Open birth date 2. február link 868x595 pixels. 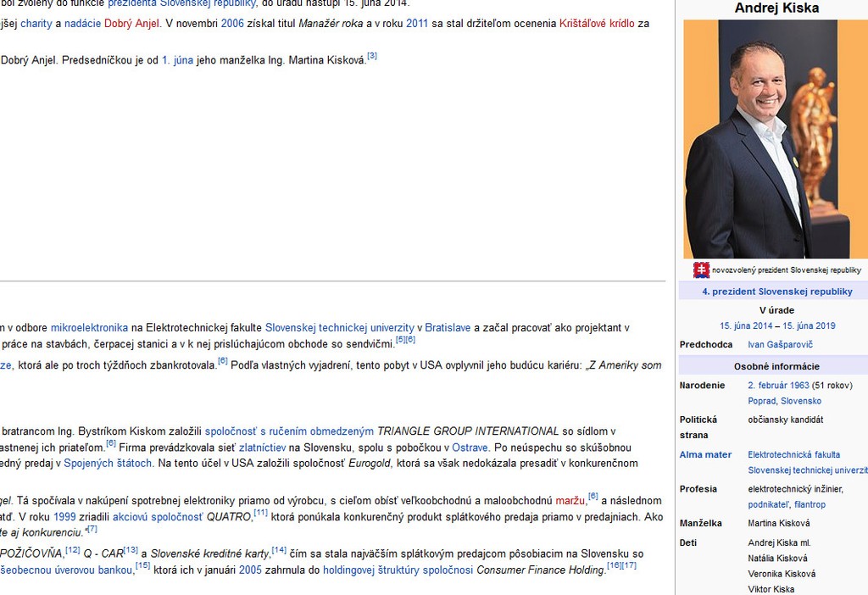click(778, 385)
